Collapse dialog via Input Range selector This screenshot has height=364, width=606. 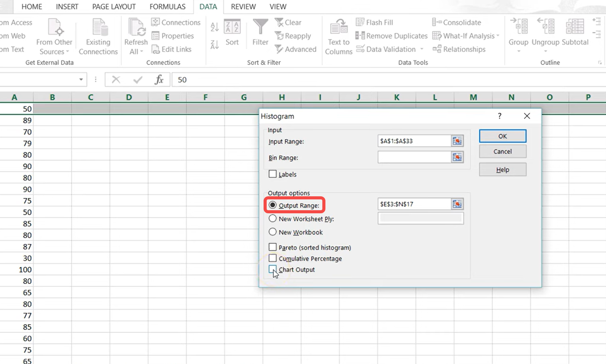pos(457,141)
